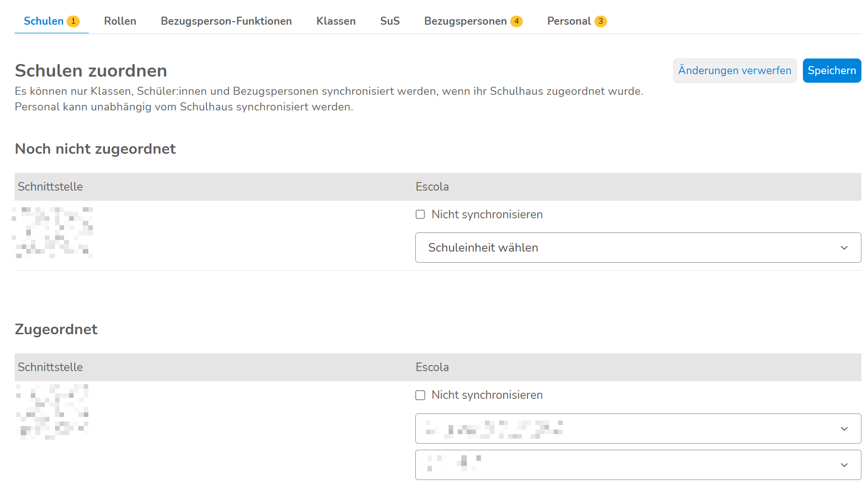
Task: Click blurred school name under Noch nicht zugeordnet
Action: tap(52, 232)
